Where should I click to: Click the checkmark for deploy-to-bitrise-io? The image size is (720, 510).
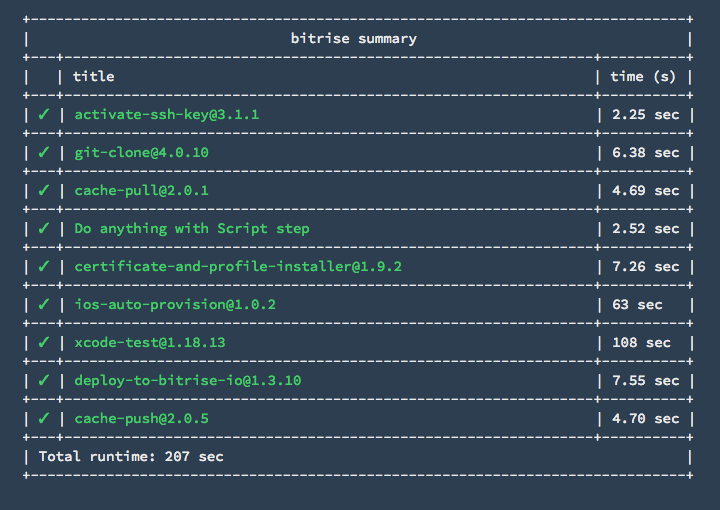click(43, 380)
